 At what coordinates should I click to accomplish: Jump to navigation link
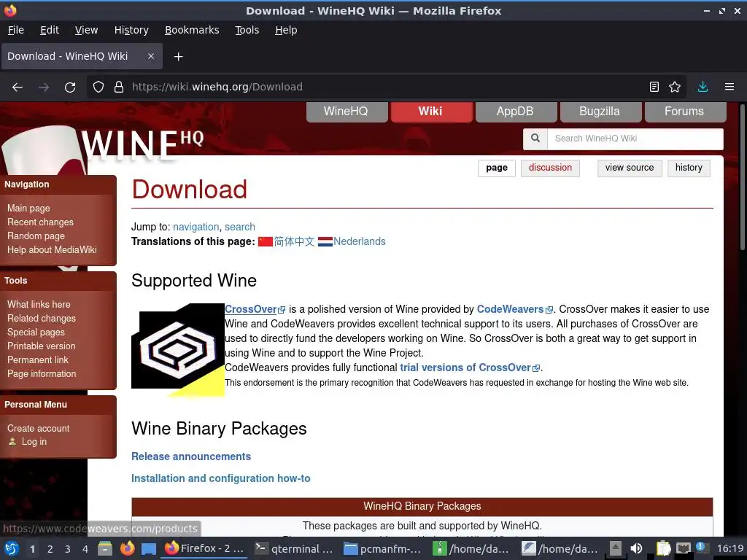196,227
